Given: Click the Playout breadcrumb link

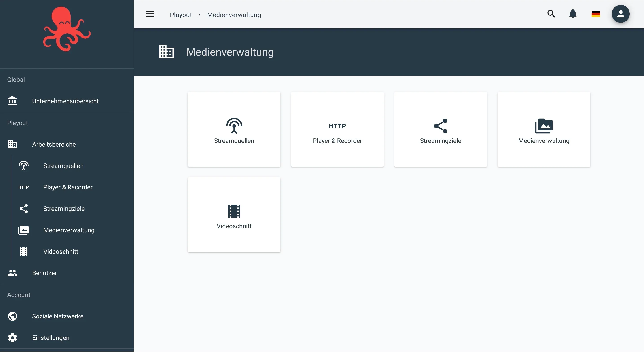Looking at the screenshot, I should (x=181, y=15).
